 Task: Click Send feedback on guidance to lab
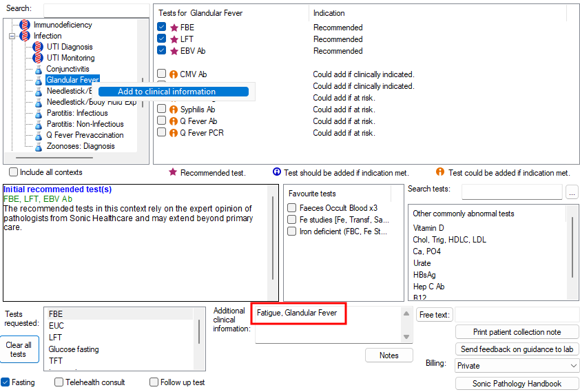tap(517, 349)
